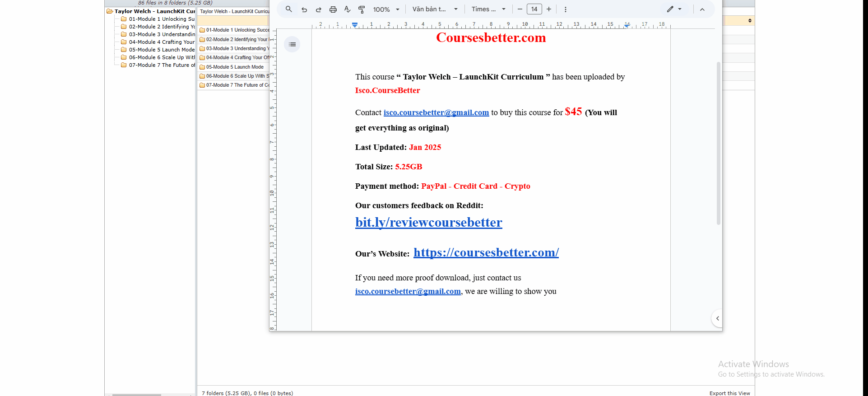This screenshot has height=396, width=868.
Task: Select 07-Module 7 The Future in left tree
Action: (x=162, y=65)
